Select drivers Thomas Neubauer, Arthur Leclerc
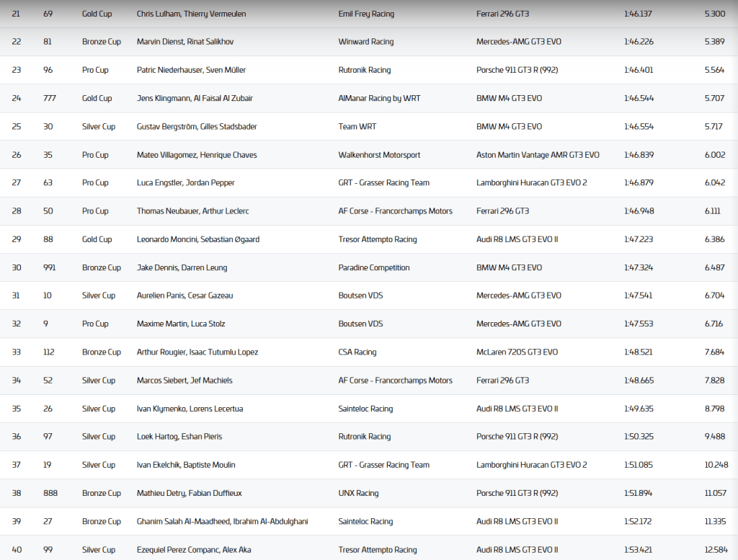 point(192,211)
